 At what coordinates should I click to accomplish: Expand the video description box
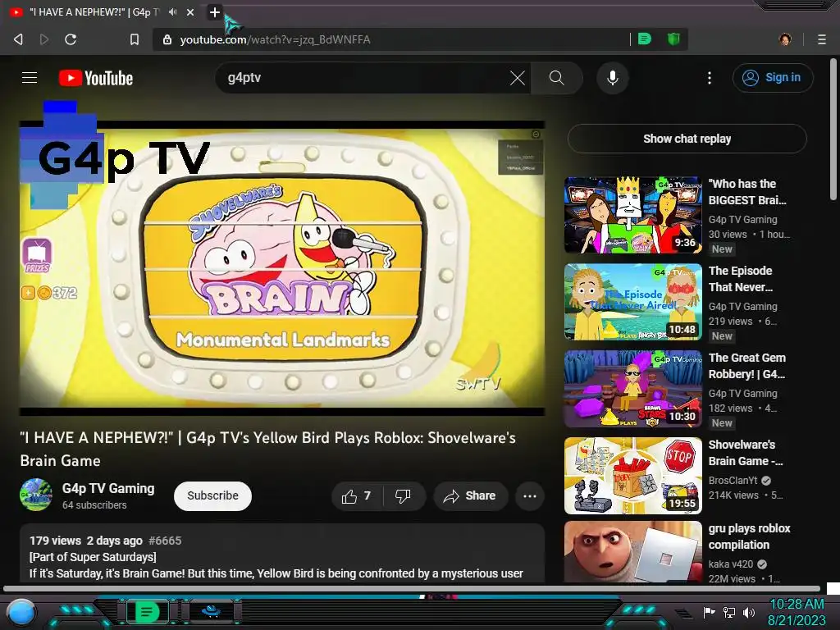[282, 554]
